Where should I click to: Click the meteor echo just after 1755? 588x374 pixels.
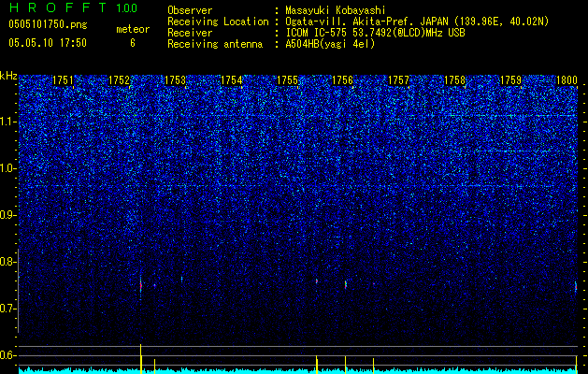tap(317, 281)
